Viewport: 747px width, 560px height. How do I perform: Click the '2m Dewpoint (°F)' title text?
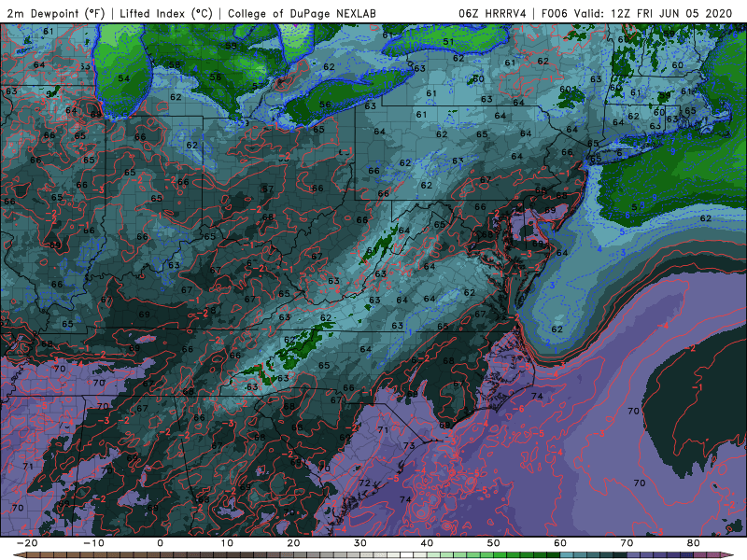(x=56, y=13)
